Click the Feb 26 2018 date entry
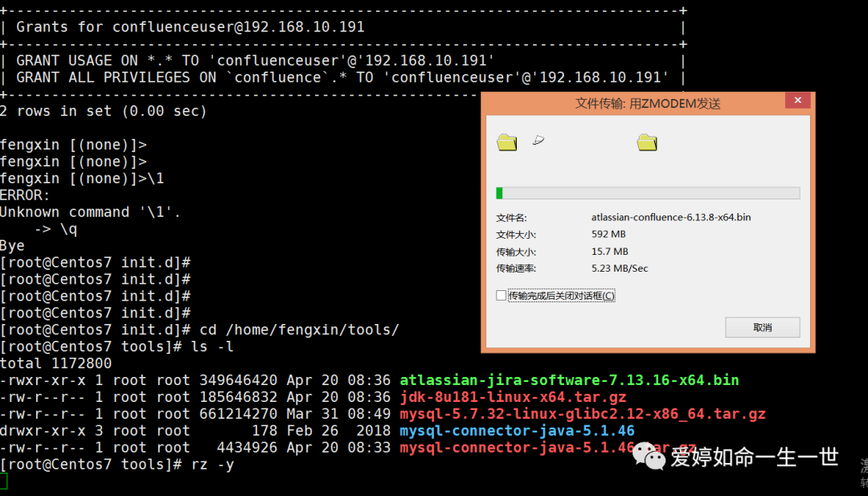This screenshot has width=868, height=496. (x=339, y=431)
